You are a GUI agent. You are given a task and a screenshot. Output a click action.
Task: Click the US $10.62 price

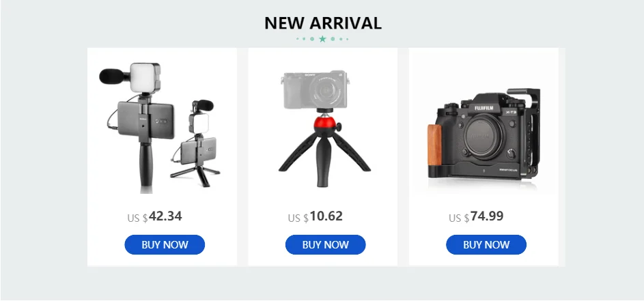tap(315, 216)
